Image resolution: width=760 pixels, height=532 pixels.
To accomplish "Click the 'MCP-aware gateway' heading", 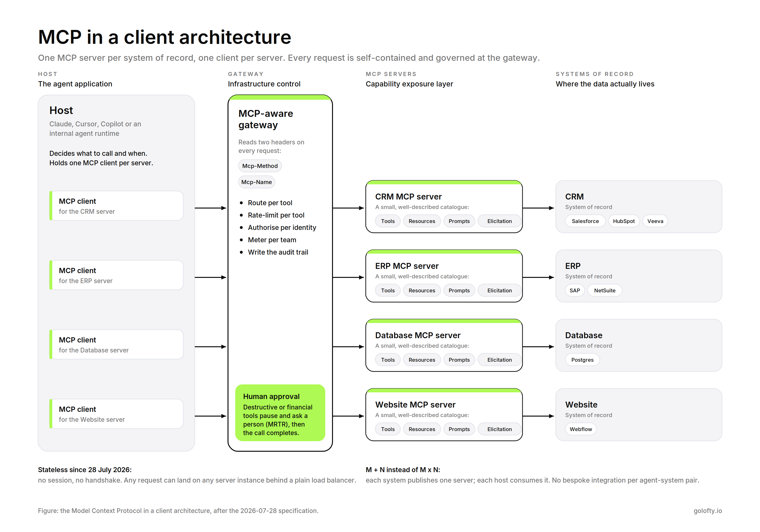I will [x=266, y=119].
